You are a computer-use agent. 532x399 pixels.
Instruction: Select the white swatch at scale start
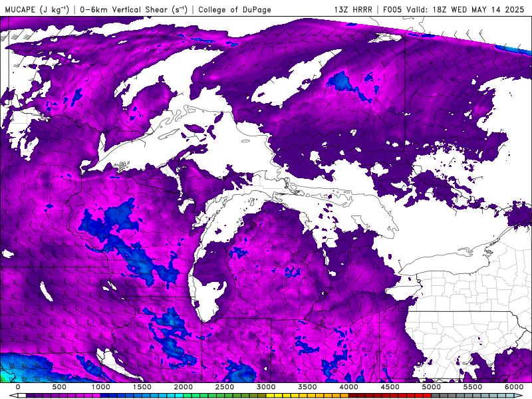tap(22, 395)
